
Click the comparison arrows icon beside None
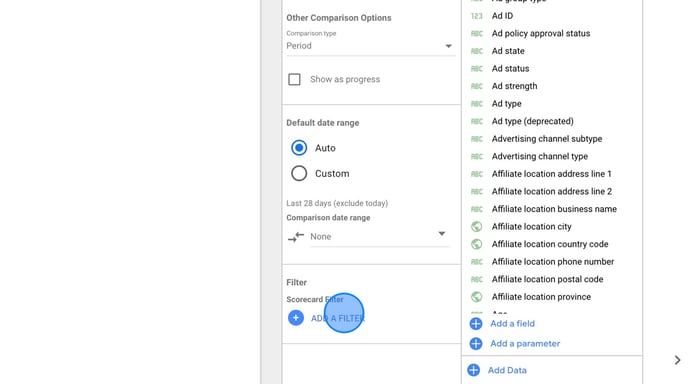coord(296,237)
